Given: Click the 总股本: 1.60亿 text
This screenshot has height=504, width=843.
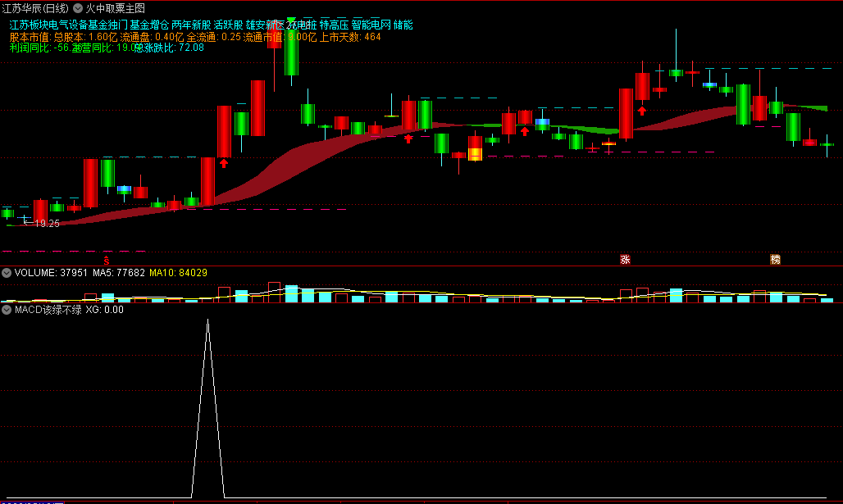Looking at the screenshot, I should click(85, 37).
